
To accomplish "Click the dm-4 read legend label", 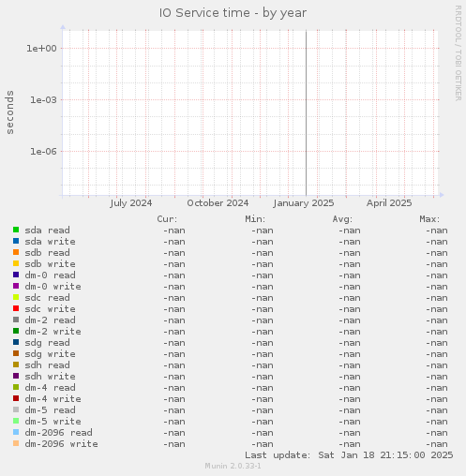I will click(x=50, y=388).
